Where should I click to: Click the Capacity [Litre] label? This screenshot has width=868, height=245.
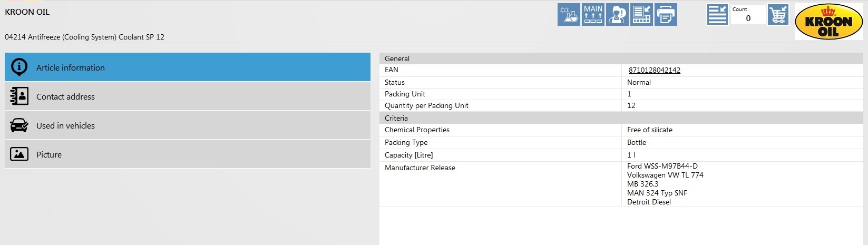pos(408,155)
